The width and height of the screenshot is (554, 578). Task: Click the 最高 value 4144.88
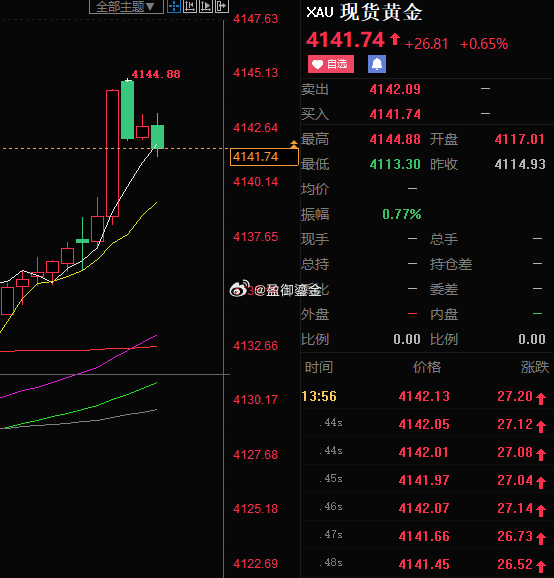(x=395, y=139)
